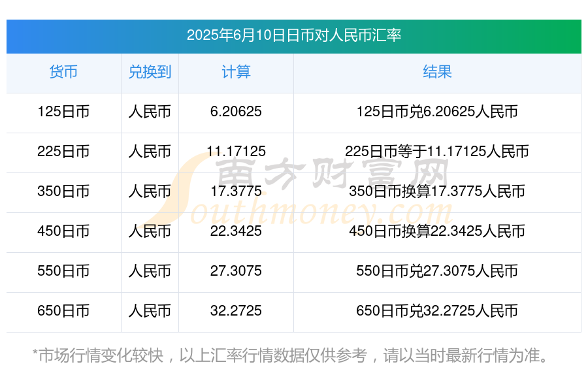Click result '550日币兑27.3075人民币'
Image resolution: width=588 pixels, height=392 pixels.
pos(437,271)
